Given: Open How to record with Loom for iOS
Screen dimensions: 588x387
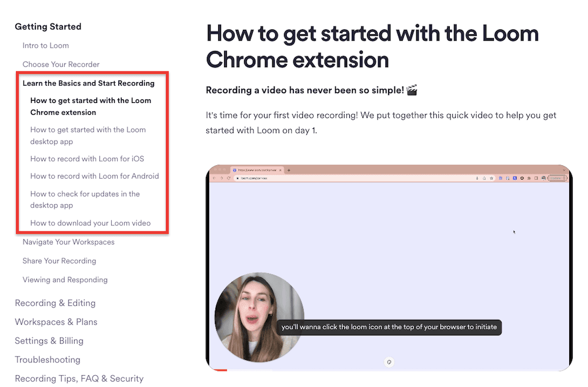Looking at the screenshot, I should (x=87, y=159).
